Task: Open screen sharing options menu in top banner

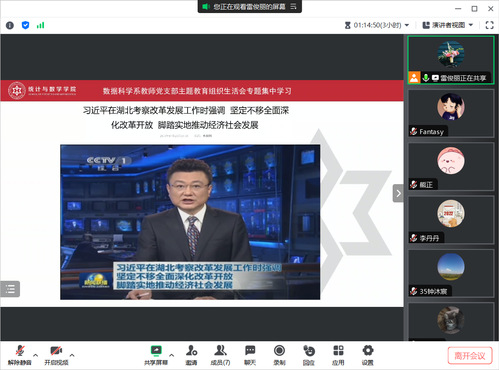Action: pos(293,7)
